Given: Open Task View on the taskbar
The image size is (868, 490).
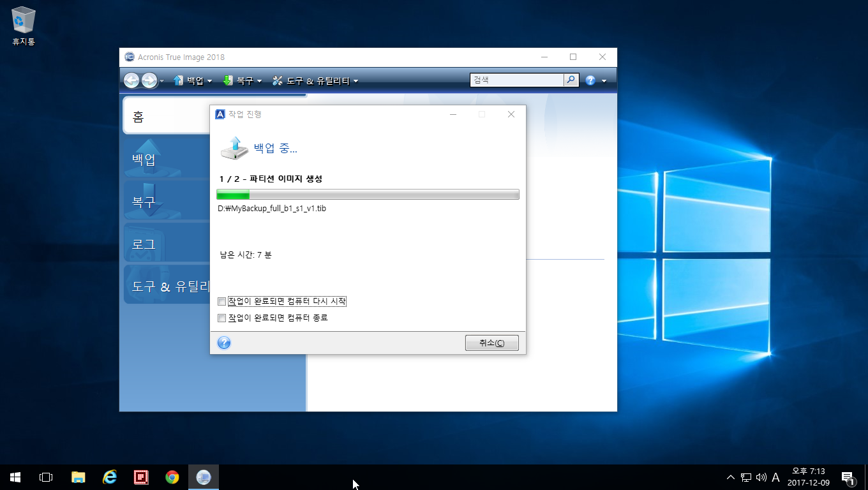Looking at the screenshot, I should [x=46, y=477].
